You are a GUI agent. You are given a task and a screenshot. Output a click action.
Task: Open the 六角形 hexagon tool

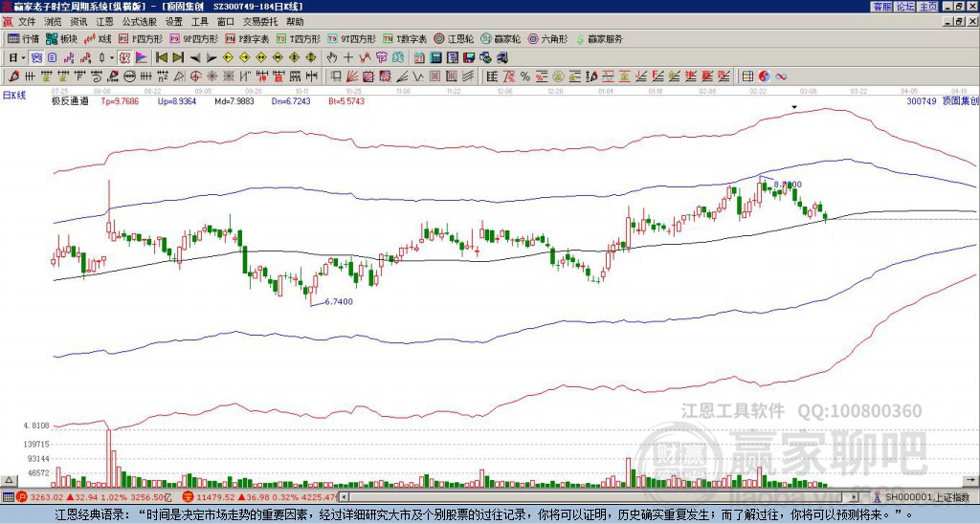point(547,38)
